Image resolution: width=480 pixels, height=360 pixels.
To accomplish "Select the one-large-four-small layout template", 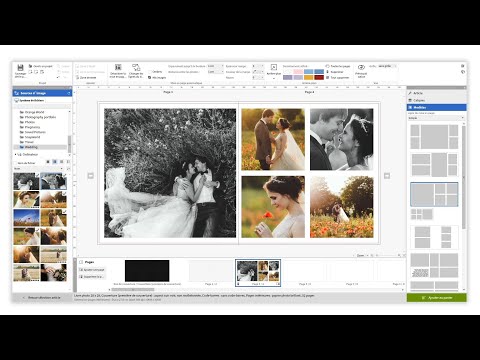I will (x=434, y=194).
